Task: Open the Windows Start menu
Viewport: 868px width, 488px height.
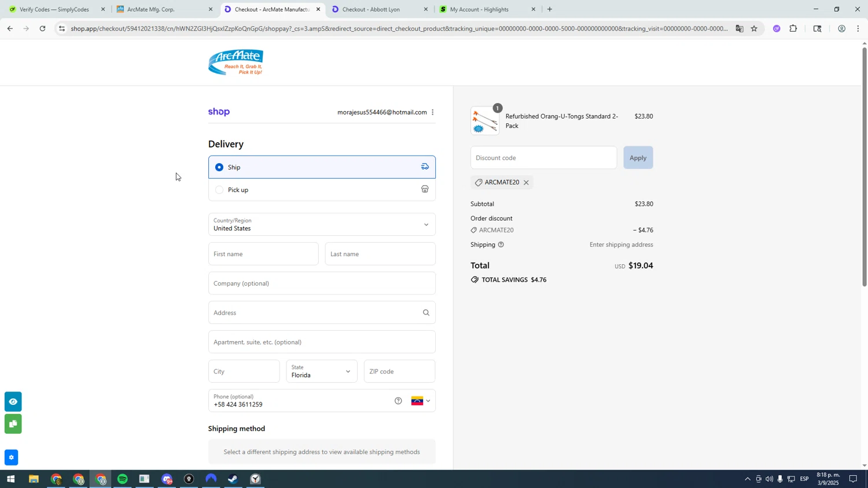Action: coord(10,479)
